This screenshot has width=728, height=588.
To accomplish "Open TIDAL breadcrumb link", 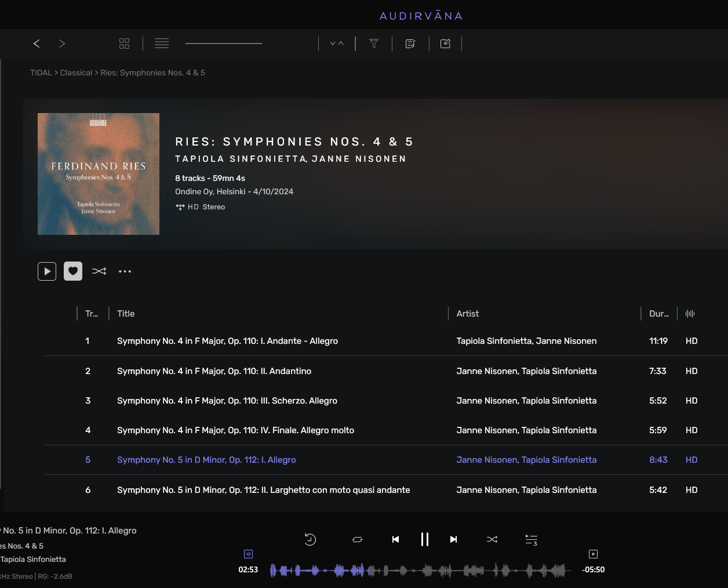I will (x=41, y=73).
